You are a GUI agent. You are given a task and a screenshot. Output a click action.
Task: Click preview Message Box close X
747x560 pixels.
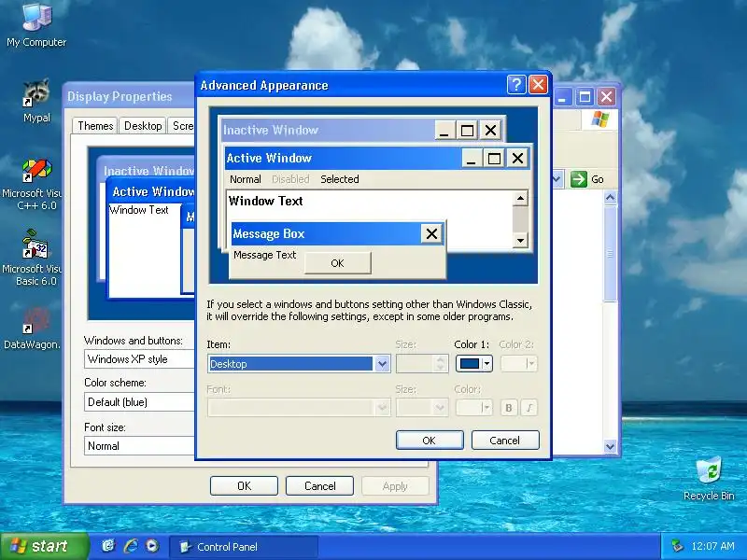click(431, 234)
